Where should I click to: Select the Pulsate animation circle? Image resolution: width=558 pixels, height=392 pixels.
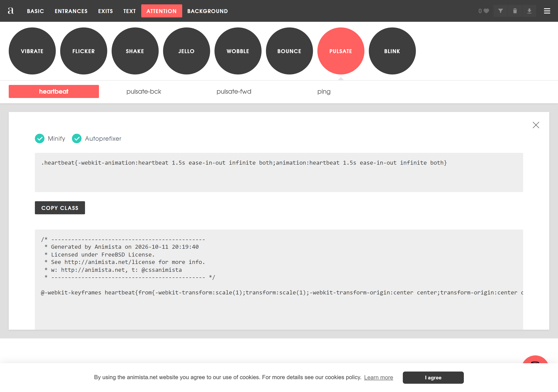tap(341, 51)
